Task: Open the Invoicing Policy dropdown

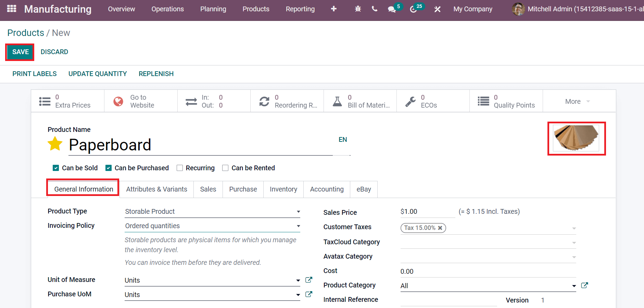Action: [212, 226]
